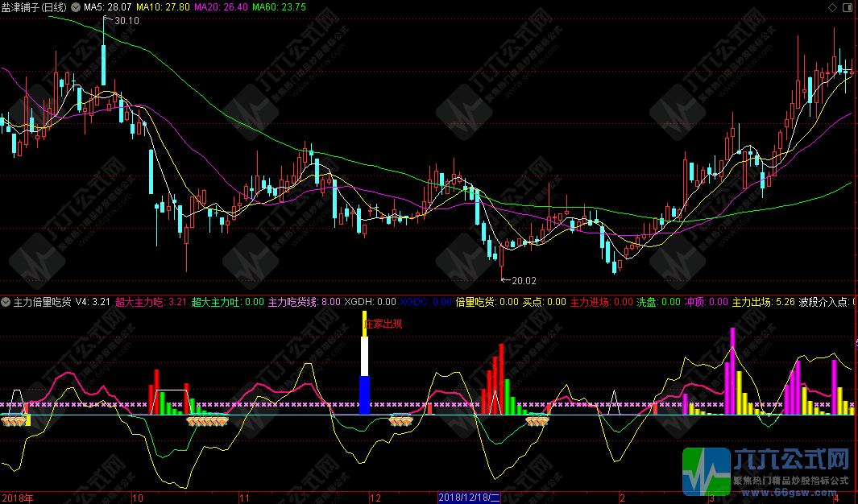The image size is (858, 504).
Task: Click the magenta MA20 indicator label
Action: (221, 6)
